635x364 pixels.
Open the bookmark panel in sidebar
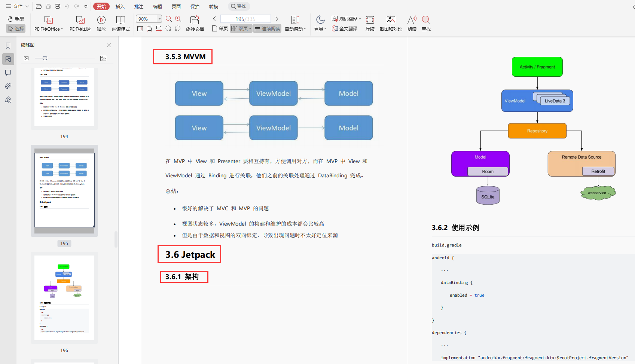(8, 46)
